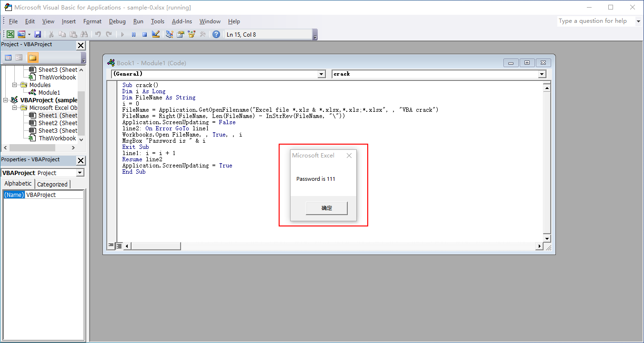Screen dimensions: 644x343
Task: Open Properties Window toolbar icon
Action: (181, 34)
